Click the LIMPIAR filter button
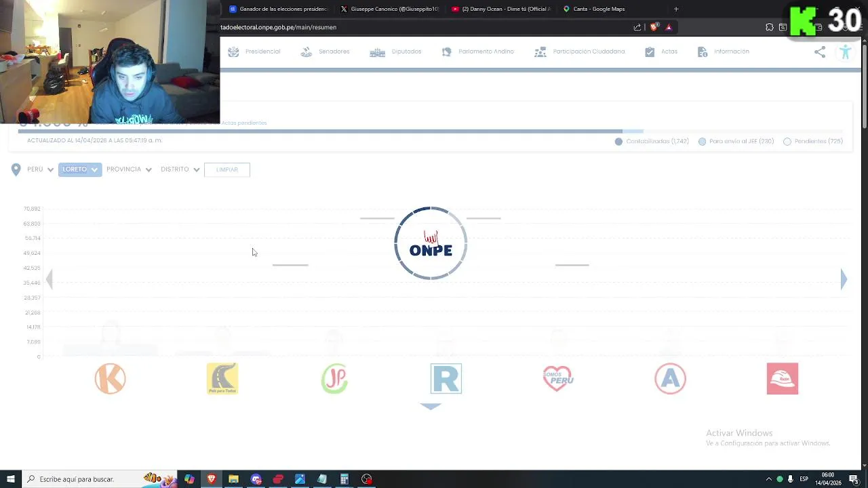Screen dimensions: 868x488 pos(227,169)
